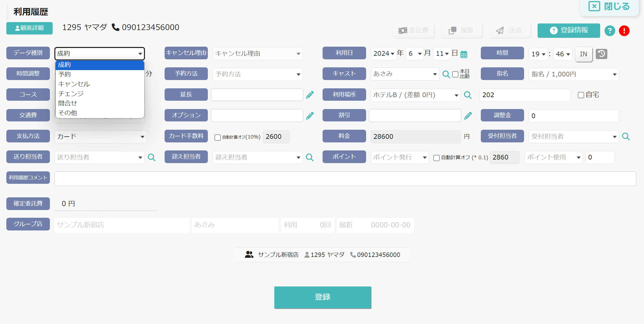Screen dimensions: 644x324
Task: Click the red exclamation alert icon
Action: click(624, 31)
